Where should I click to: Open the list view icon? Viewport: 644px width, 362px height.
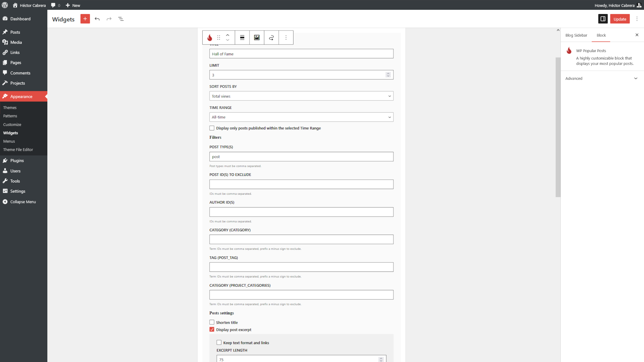tap(121, 19)
